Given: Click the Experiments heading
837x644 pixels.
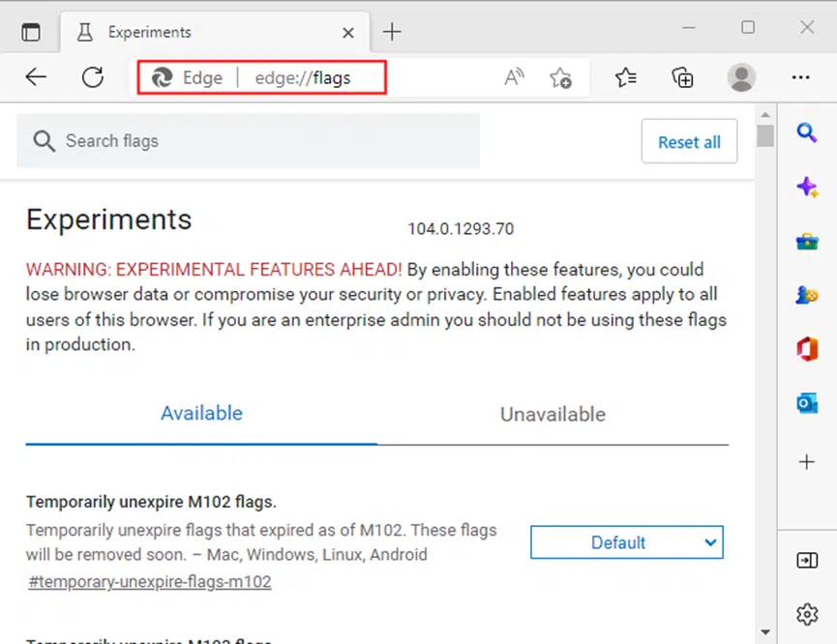Looking at the screenshot, I should [x=109, y=220].
